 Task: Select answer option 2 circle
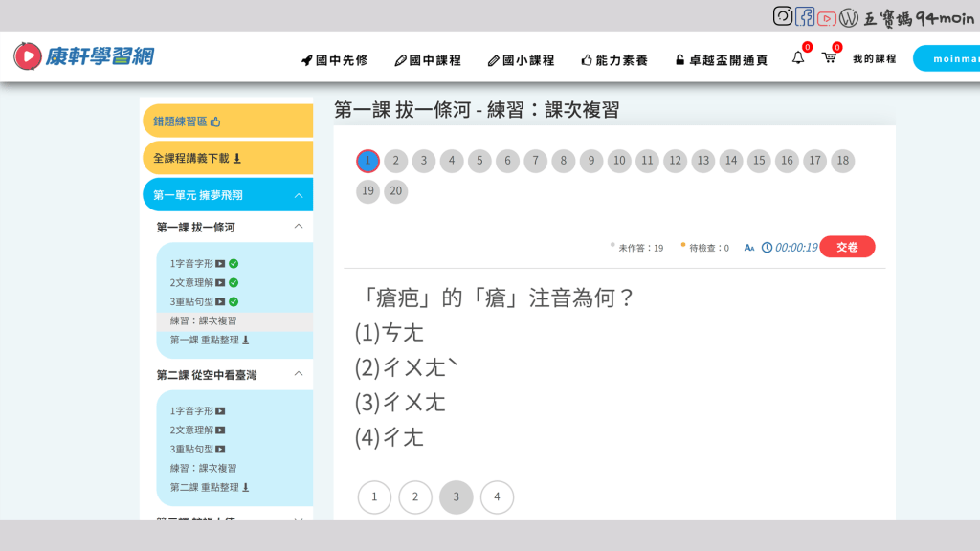[415, 496]
